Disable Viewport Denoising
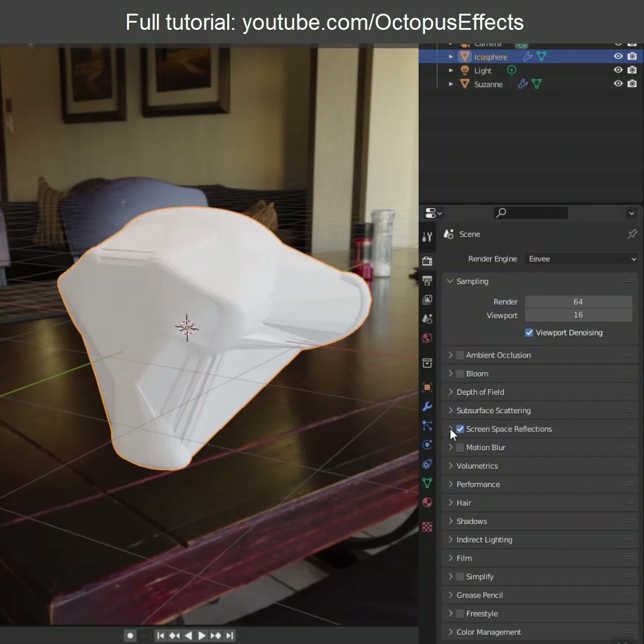644x644 pixels. 529,333
